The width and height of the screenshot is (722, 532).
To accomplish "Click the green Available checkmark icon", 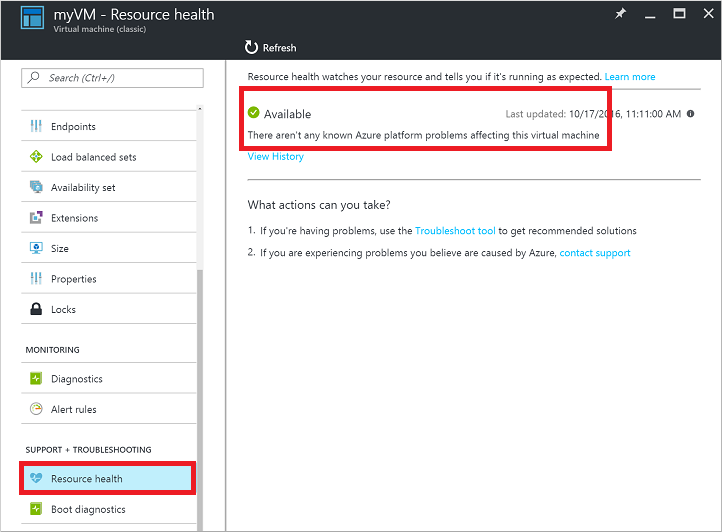I will point(253,112).
